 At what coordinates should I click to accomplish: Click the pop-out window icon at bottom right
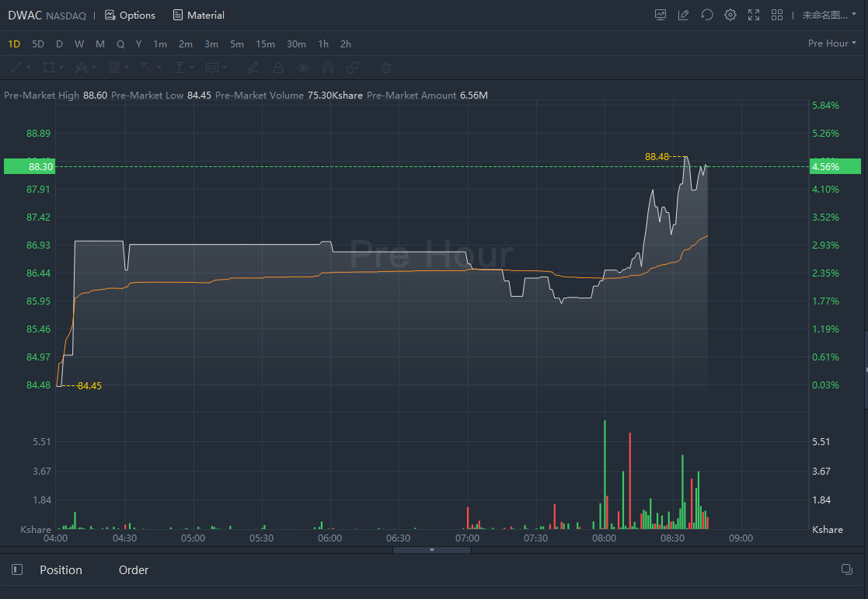(x=846, y=569)
